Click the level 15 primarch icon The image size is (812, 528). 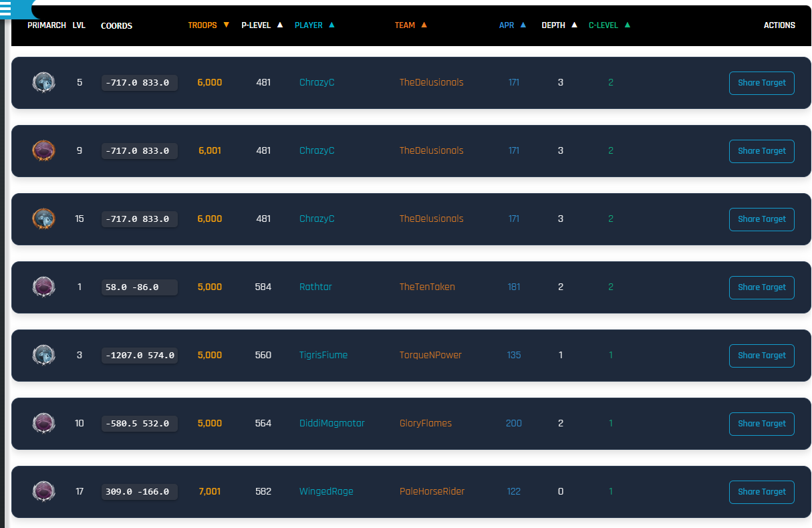[x=43, y=219]
